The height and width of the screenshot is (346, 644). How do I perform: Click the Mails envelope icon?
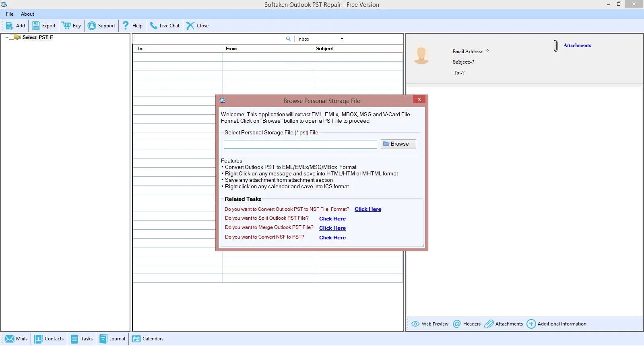point(10,339)
